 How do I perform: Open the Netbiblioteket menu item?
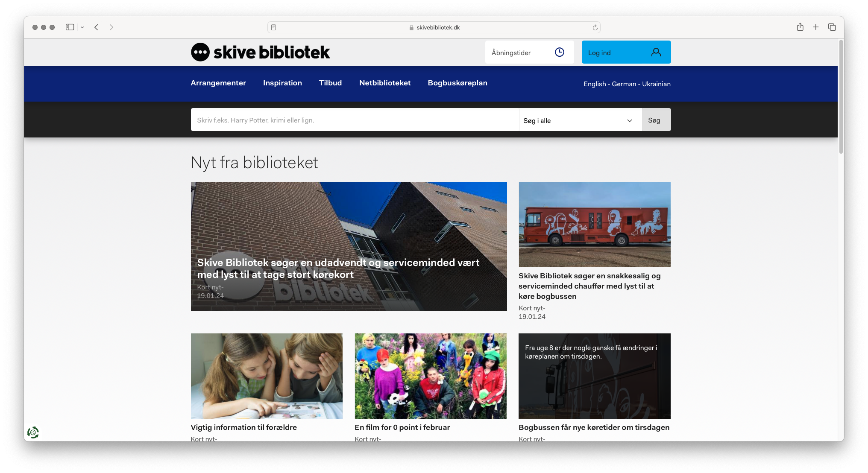coord(385,83)
